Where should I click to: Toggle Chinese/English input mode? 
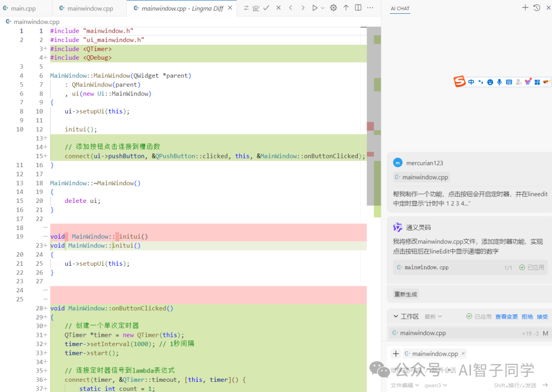pyautogui.click(x=471, y=82)
